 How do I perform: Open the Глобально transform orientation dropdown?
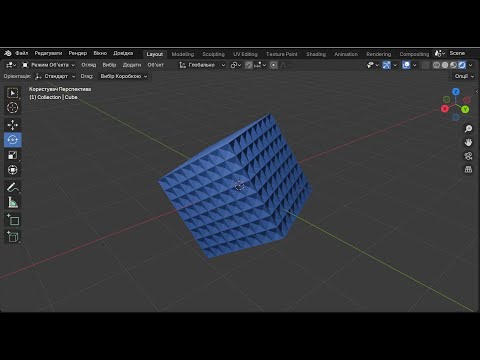[x=202, y=65]
